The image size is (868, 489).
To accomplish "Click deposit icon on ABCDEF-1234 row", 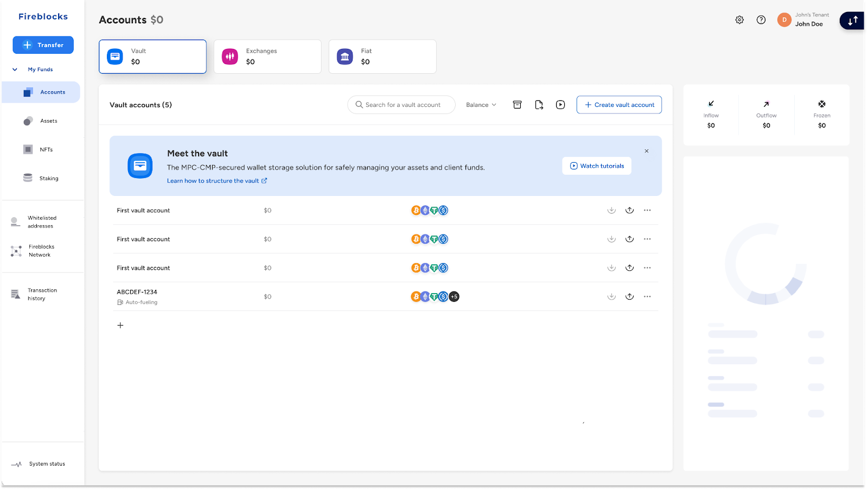I will 611,296.
